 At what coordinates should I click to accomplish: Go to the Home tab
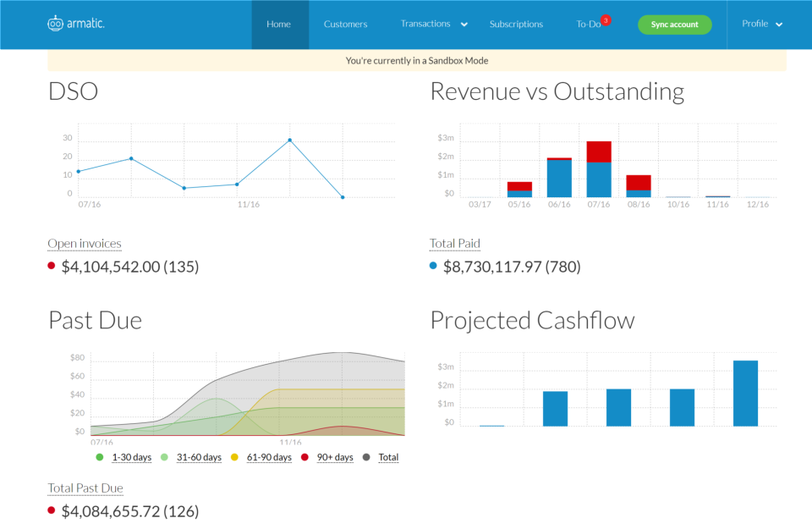278,25
